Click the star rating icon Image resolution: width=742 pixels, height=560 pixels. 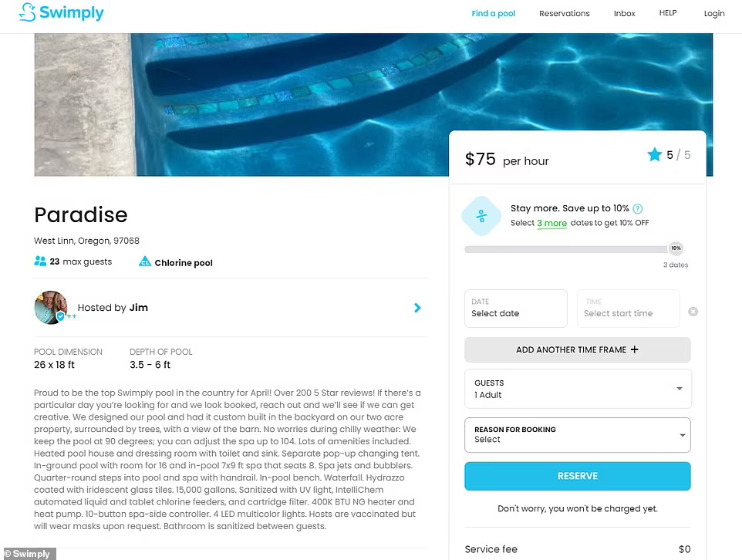654,154
